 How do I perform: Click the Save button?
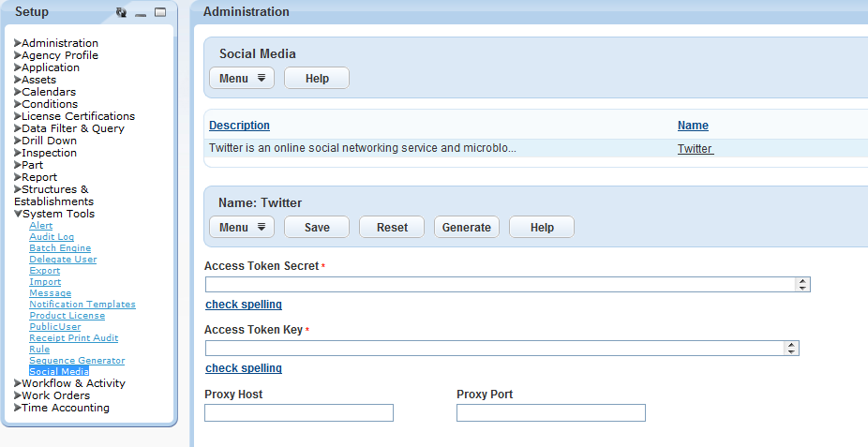coord(317,228)
